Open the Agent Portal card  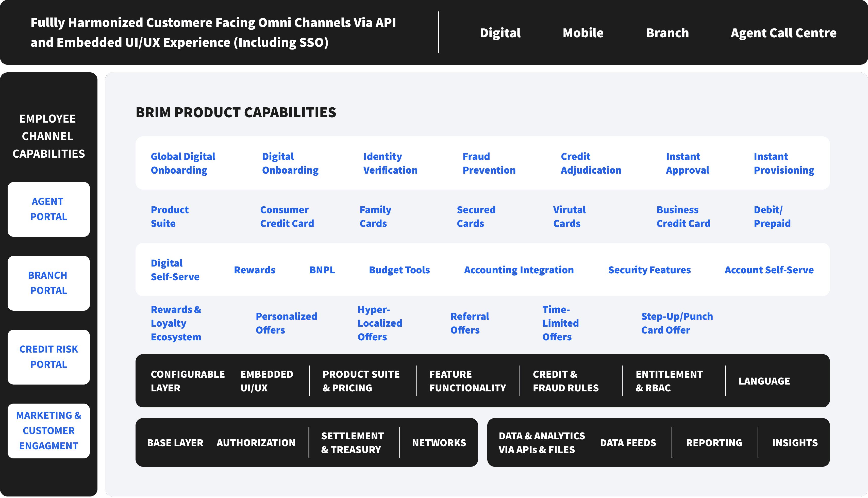pyautogui.click(x=48, y=209)
